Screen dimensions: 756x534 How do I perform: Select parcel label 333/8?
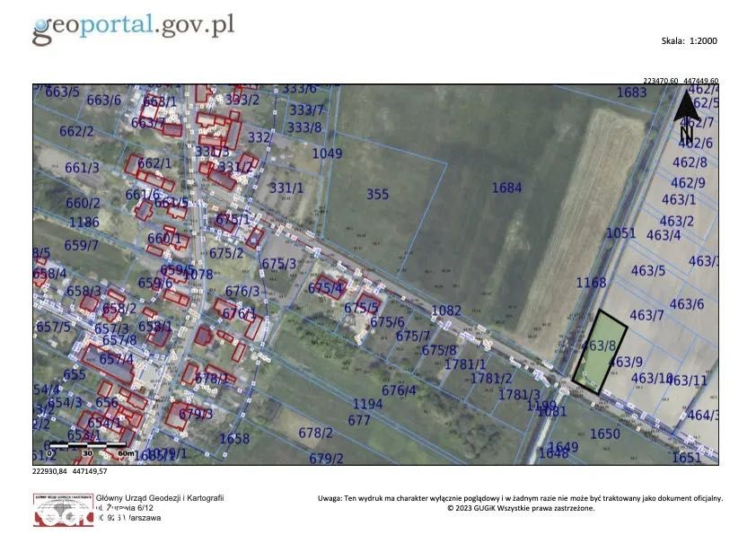pyautogui.click(x=303, y=127)
